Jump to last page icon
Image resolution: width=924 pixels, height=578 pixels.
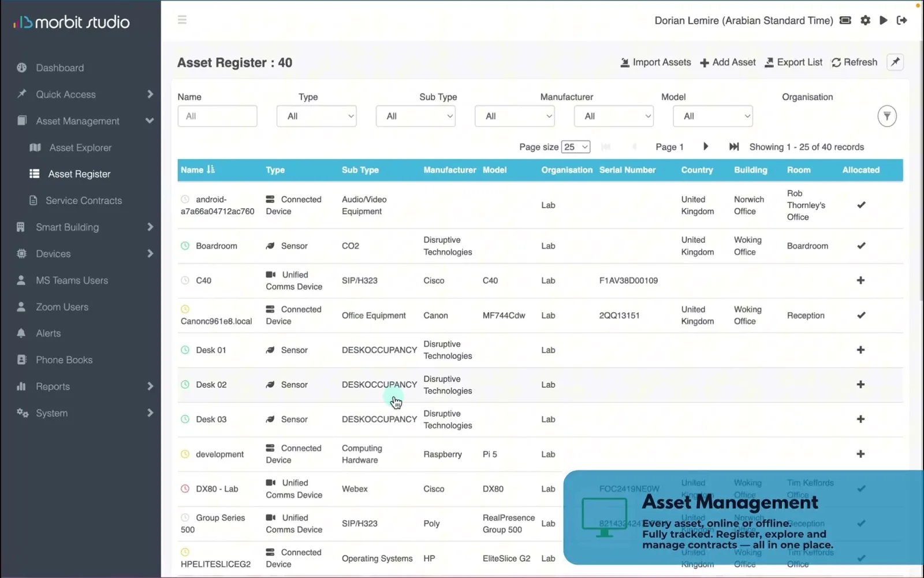click(x=734, y=147)
